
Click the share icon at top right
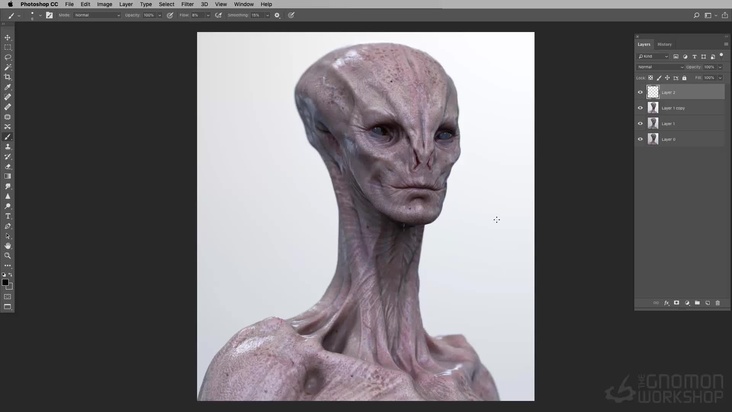point(725,15)
